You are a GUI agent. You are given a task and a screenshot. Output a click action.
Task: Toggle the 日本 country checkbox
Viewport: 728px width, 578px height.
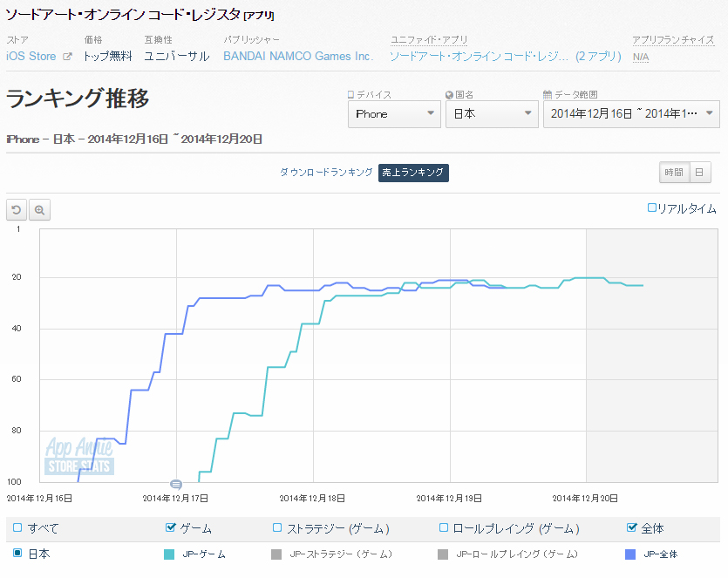[x=17, y=553]
